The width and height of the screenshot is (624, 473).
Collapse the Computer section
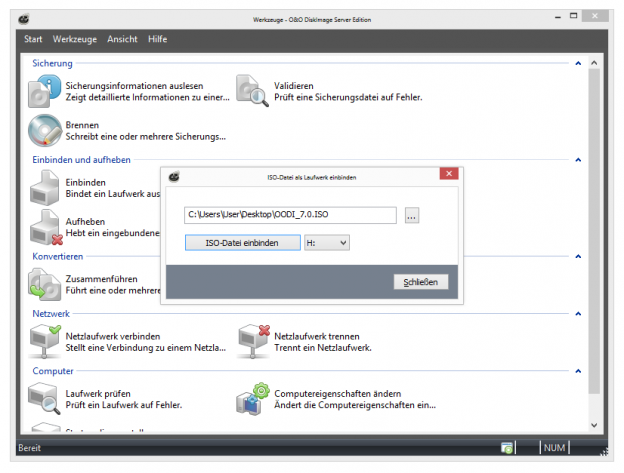tap(578, 370)
